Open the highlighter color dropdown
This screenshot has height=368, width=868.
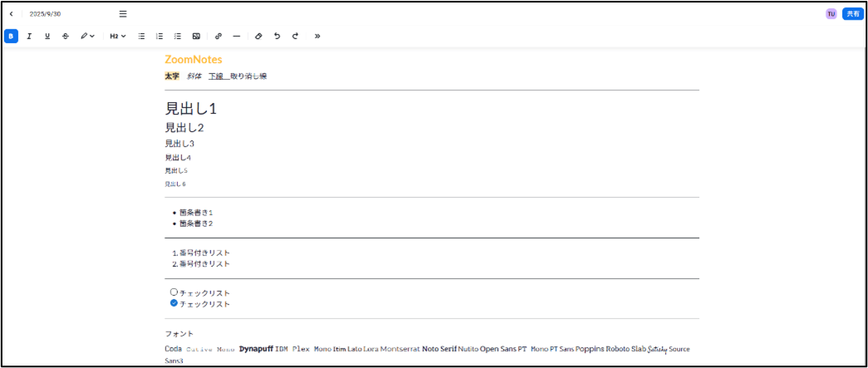pyautogui.click(x=87, y=36)
